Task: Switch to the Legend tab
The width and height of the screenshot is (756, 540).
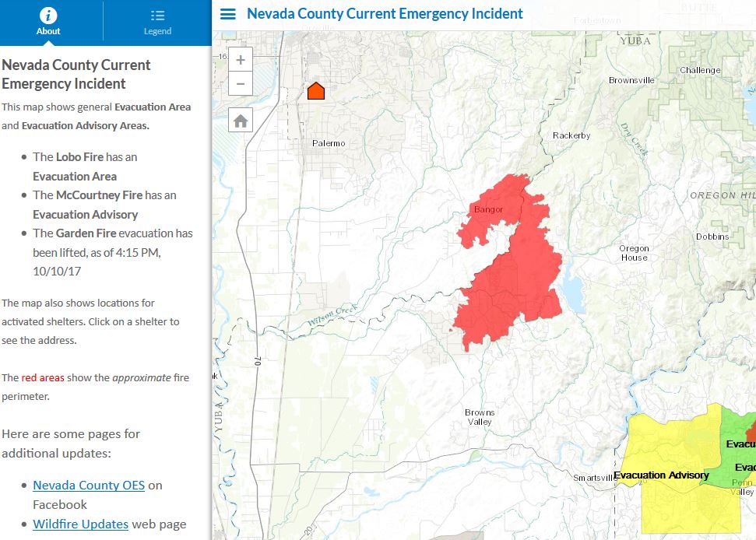Action: coord(157,21)
